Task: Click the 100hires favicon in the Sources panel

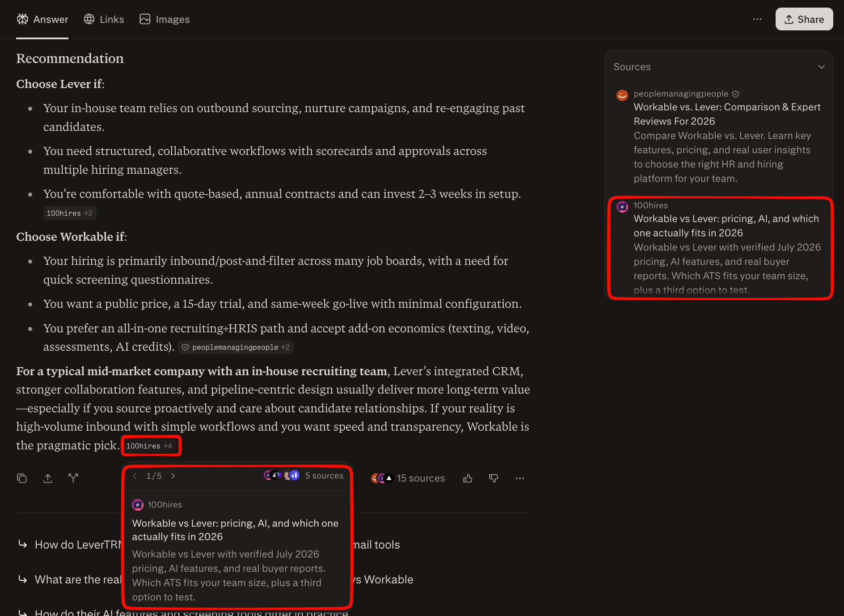Action: 622,206
